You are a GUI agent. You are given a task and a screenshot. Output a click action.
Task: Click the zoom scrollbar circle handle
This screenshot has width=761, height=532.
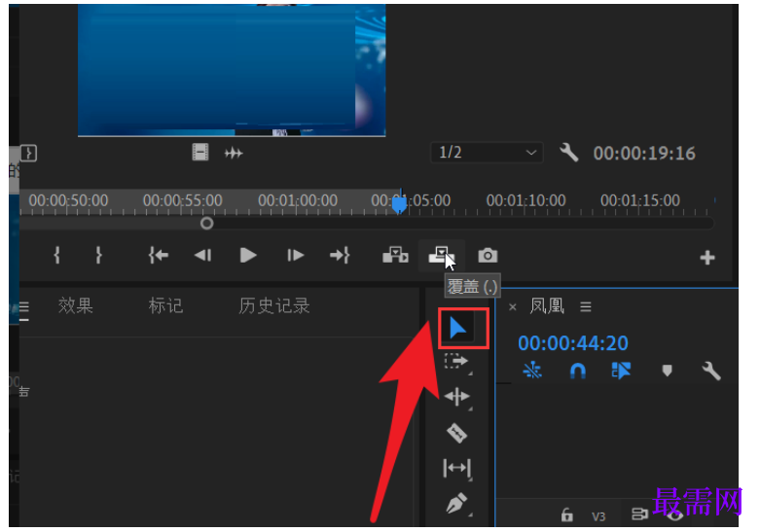(x=206, y=223)
